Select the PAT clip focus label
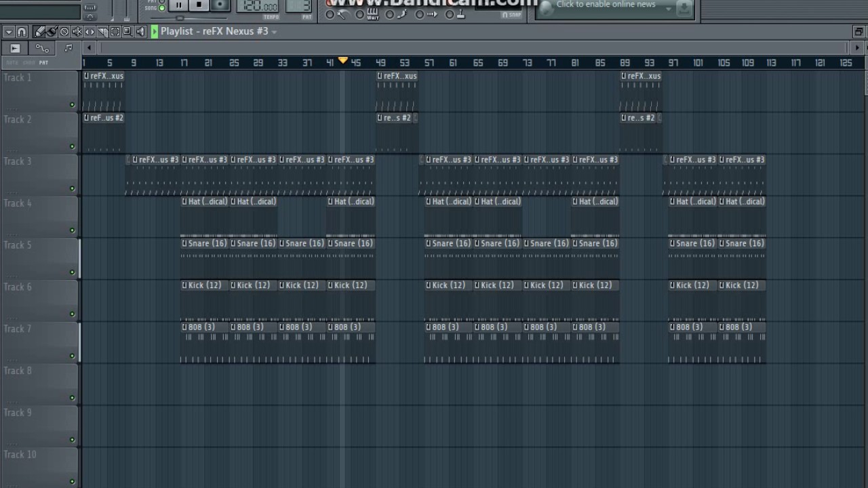 [x=43, y=62]
